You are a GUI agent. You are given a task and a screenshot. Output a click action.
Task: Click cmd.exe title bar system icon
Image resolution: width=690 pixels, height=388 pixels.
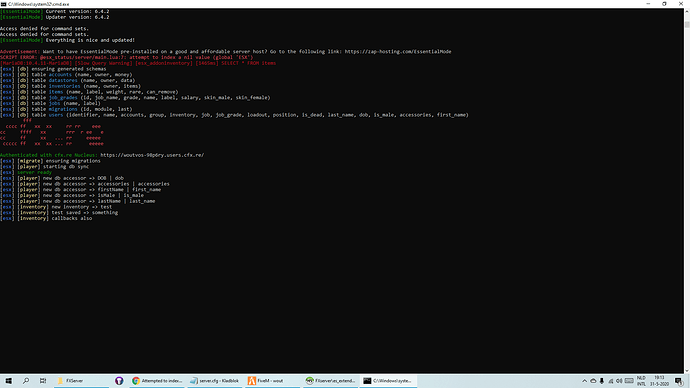pos(4,4)
